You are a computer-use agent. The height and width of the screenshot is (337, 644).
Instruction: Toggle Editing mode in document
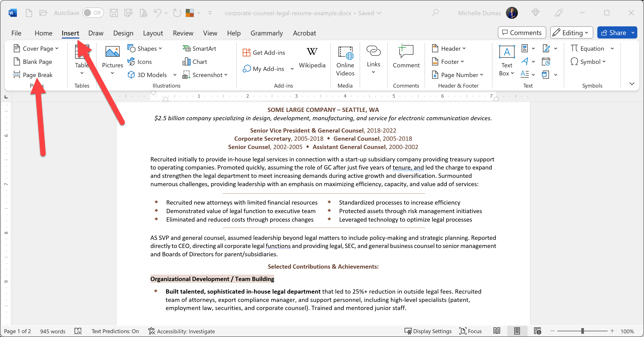(x=570, y=33)
